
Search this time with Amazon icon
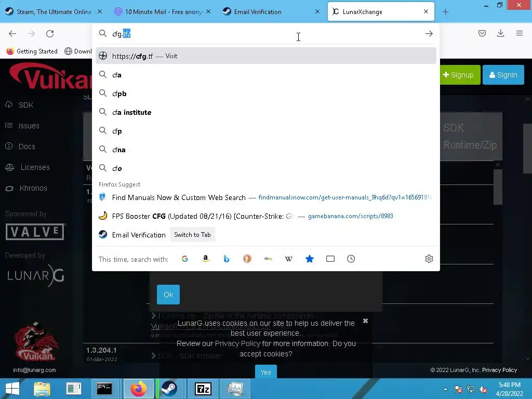coord(206,259)
